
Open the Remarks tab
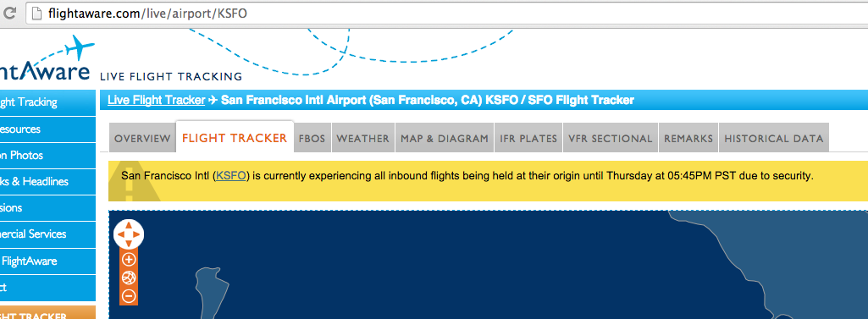688,138
